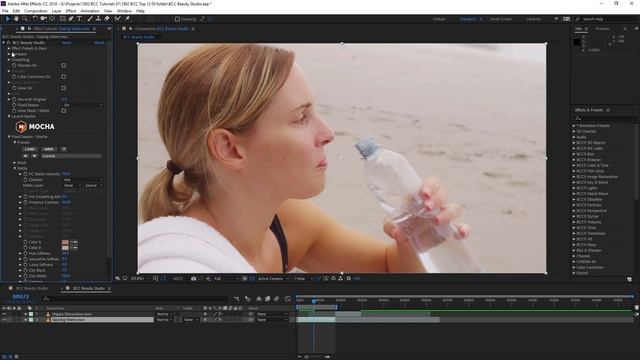Click the Reset link for BCC Beauty Studio

coord(66,42)
